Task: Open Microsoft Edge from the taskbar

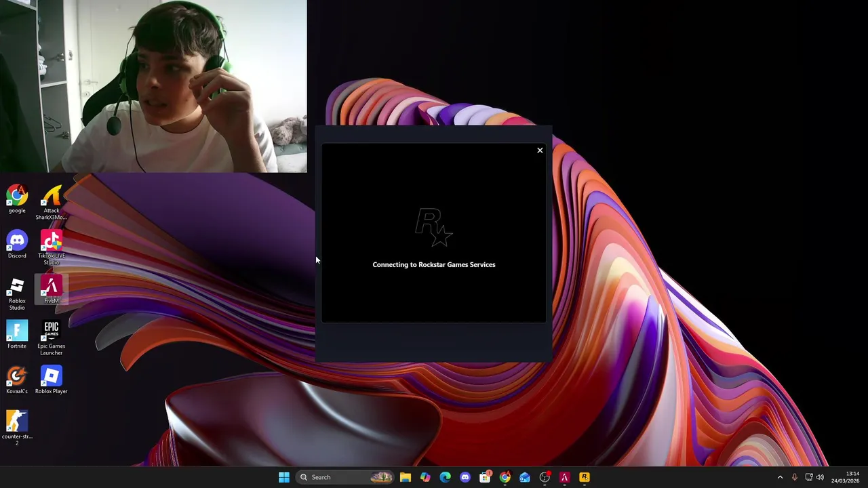Action: (x=445, y=477)
